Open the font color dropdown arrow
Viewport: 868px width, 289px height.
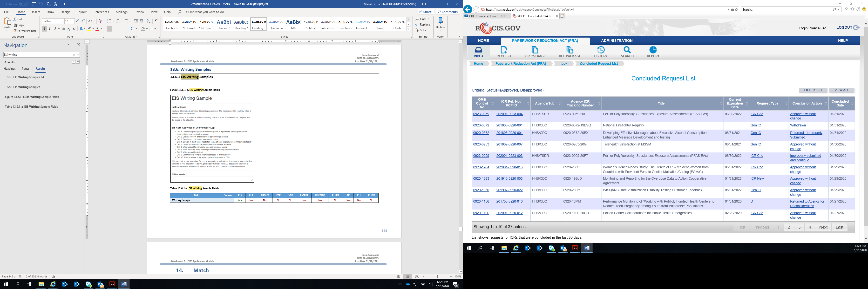(102, 29)
